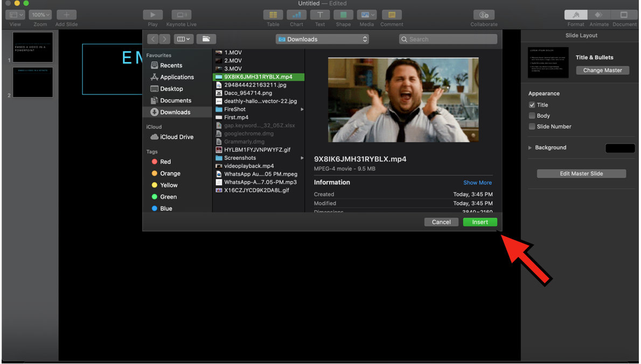This screenshot has width=641, height=364.
Task: Open the Downloads location dropdown
Action: tap(322, 39)
